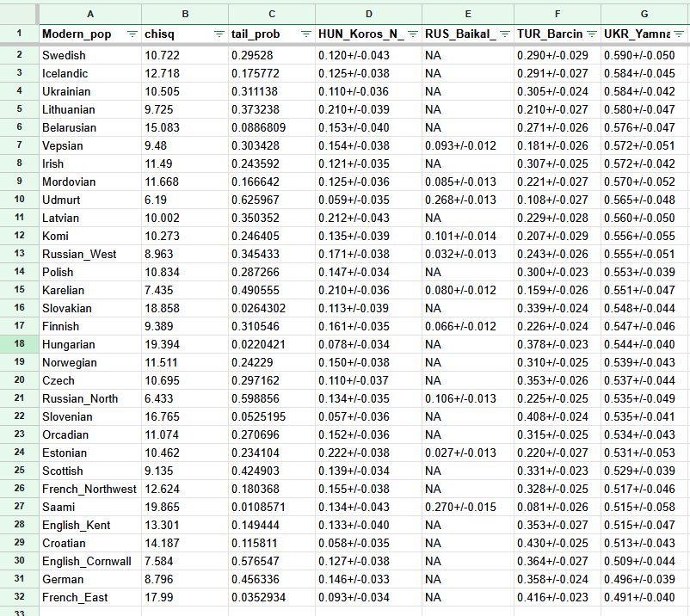Open the filter menu for RUS_Baikal column
The image size is (690, 616).
coord(505,34)
